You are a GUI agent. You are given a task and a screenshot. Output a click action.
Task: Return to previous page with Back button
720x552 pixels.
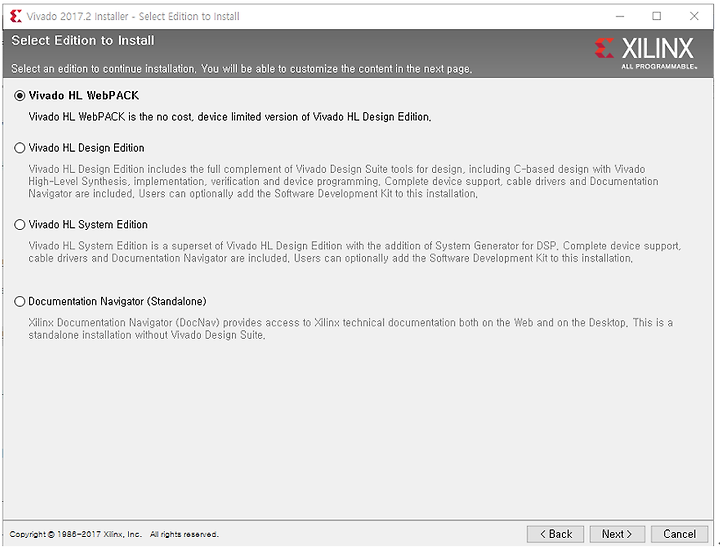pyautogui.click(x=555, y=534)
